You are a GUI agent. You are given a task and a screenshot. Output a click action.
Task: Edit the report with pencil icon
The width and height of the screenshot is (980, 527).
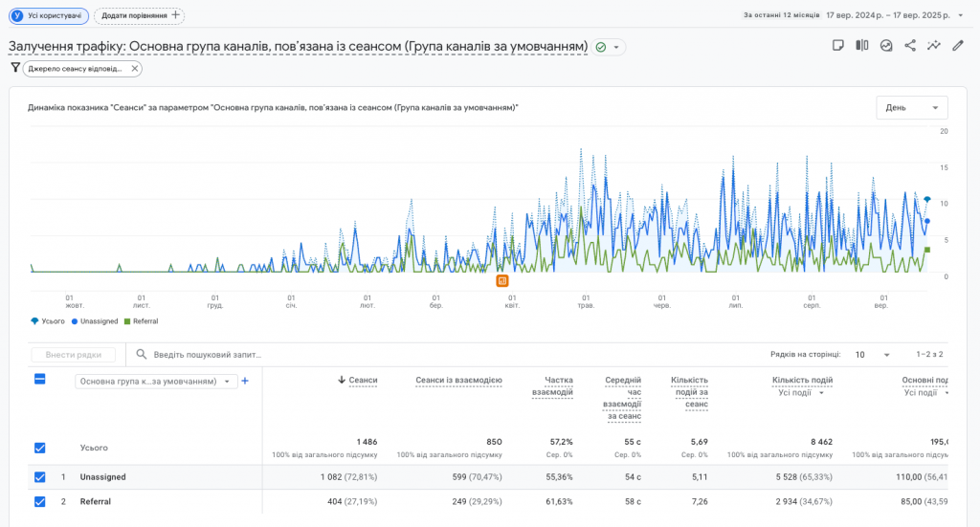click(958, 45)
